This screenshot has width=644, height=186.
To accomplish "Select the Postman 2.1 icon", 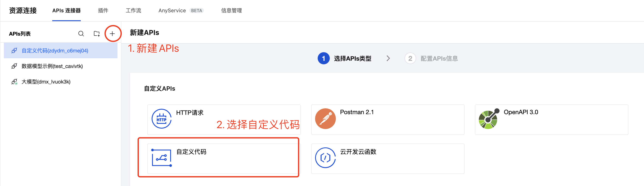I will [325, 119].
